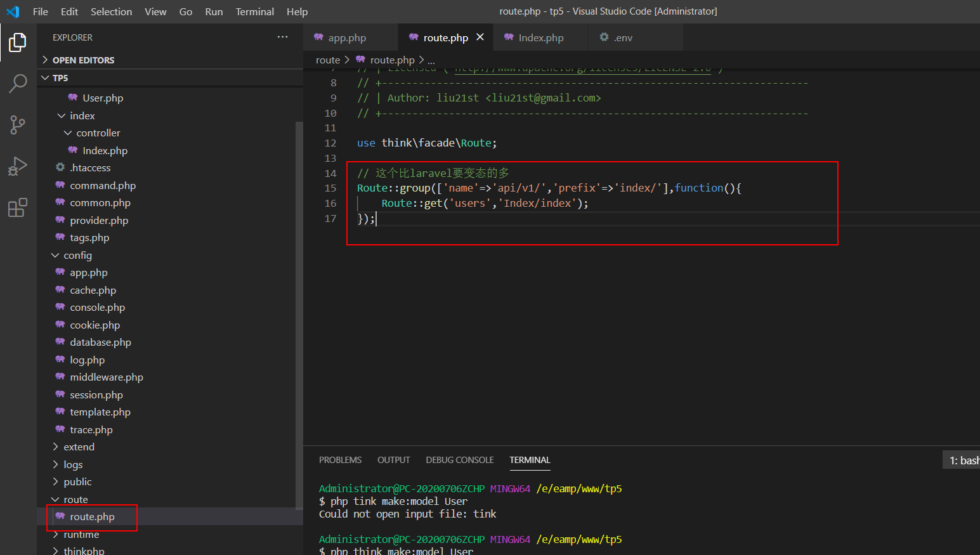Click the PHP icon on app.php tab

pos(318,37)
